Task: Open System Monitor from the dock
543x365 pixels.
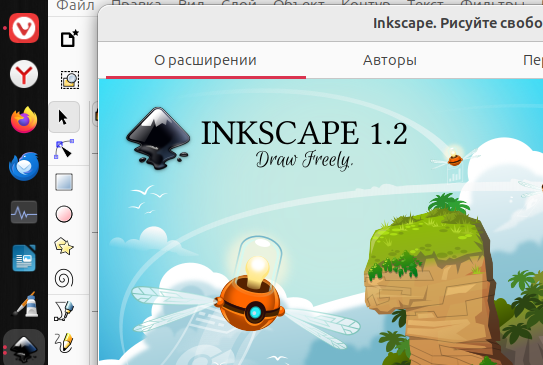Action: [24, 212]
